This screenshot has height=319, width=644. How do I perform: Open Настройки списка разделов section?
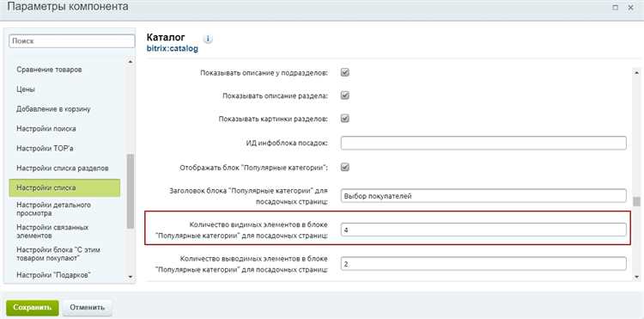click(x=63, y=169)
